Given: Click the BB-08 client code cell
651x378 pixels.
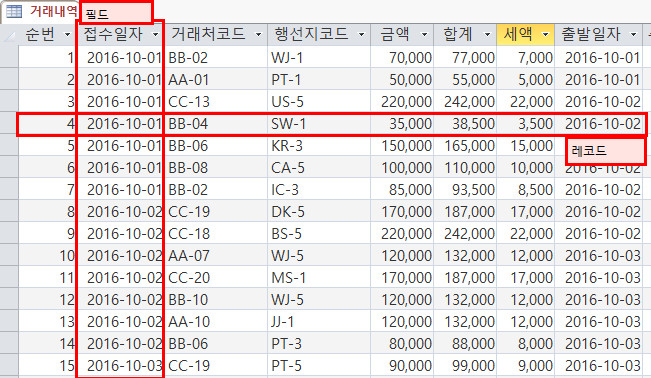Looking at the screenshot, I should point(216,167).
